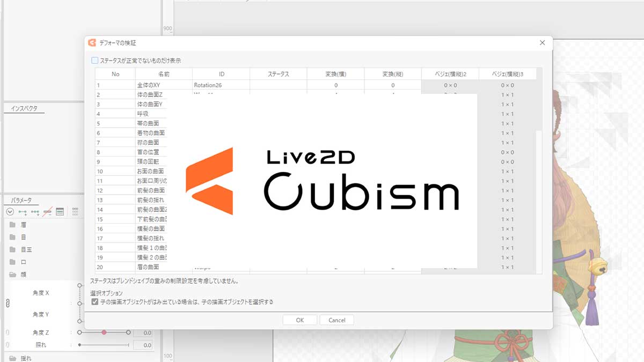Click the ベジェ(横縦)3 value in row 1

pyautogui.click(x=507, y=85)
